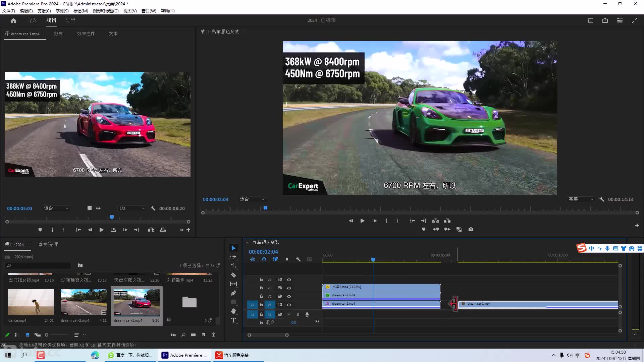Open Source monitor zoom level dropdown 适合
Viewport: 644px width, 362px height.
pos(56,208)
